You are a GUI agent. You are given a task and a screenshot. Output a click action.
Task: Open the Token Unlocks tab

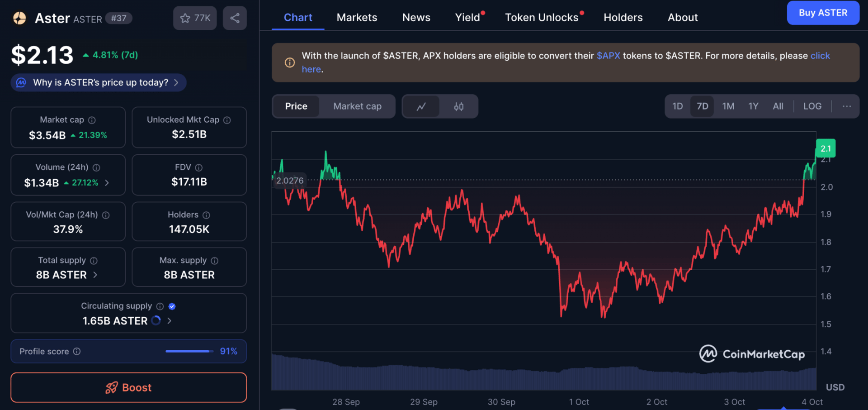542,18
